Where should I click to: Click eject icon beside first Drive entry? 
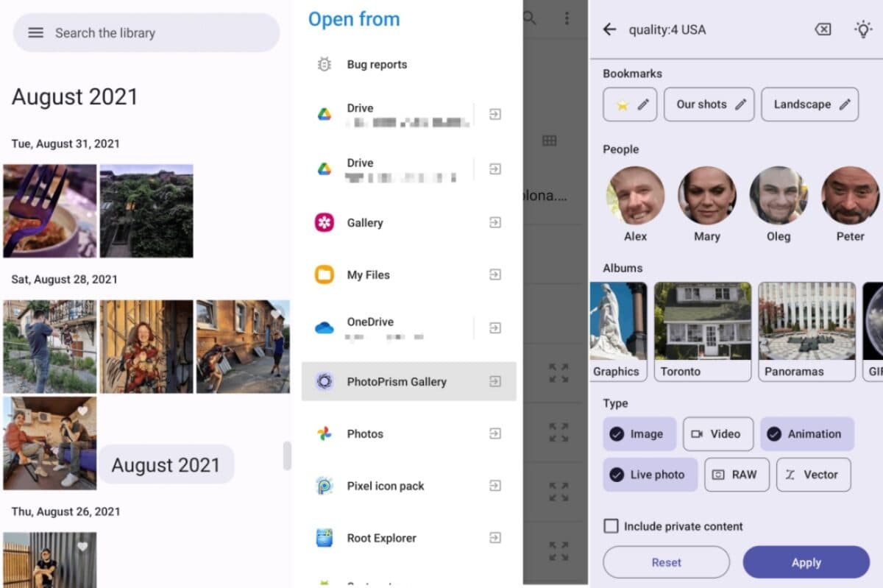pyautogui.click(x=495, y=114)
